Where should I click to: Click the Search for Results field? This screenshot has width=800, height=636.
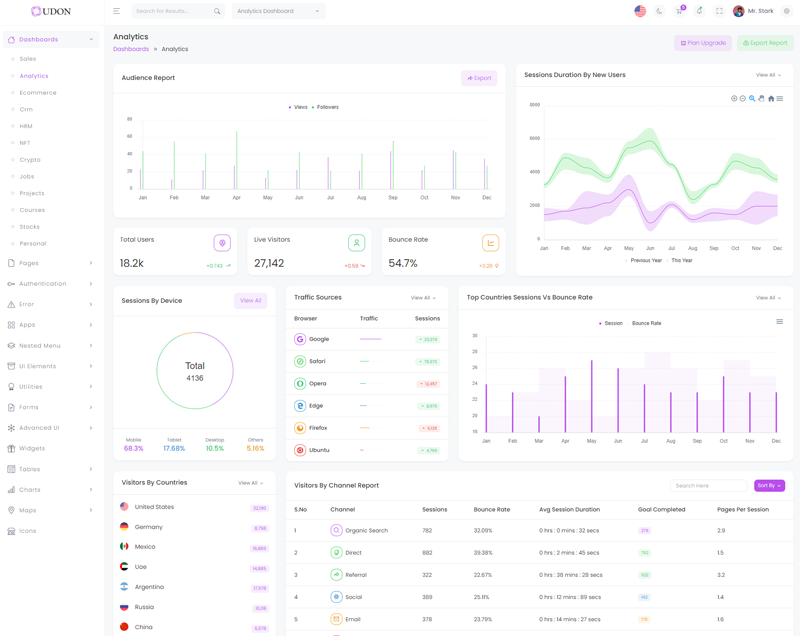(x=172, y=11)
